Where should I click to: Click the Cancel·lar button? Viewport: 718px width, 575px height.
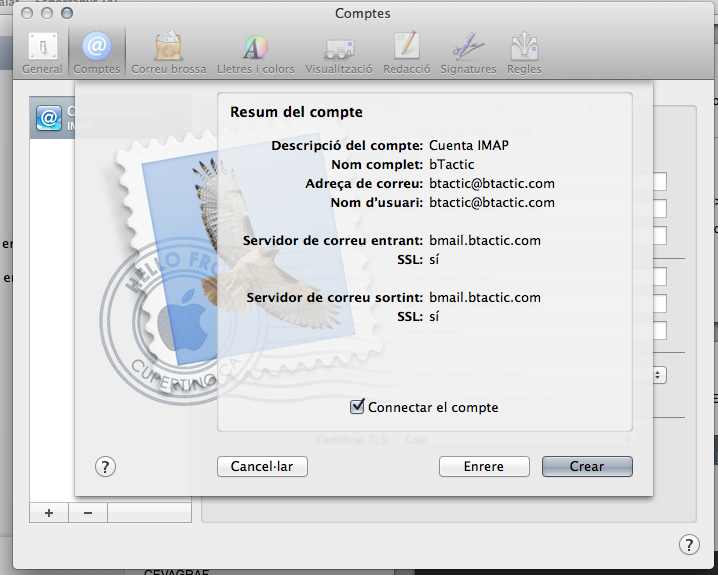click(x=262, y=467)
